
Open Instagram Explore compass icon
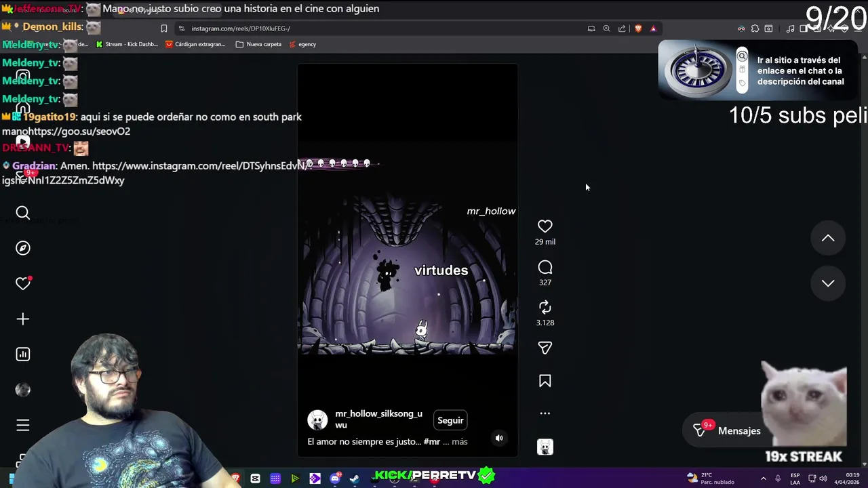coord(23,248)
